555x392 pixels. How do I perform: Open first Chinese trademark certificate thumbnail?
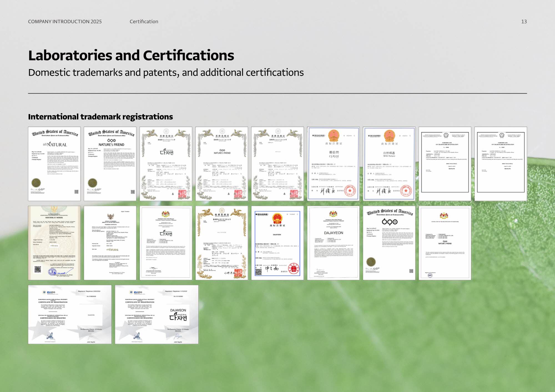pos(333,164)
